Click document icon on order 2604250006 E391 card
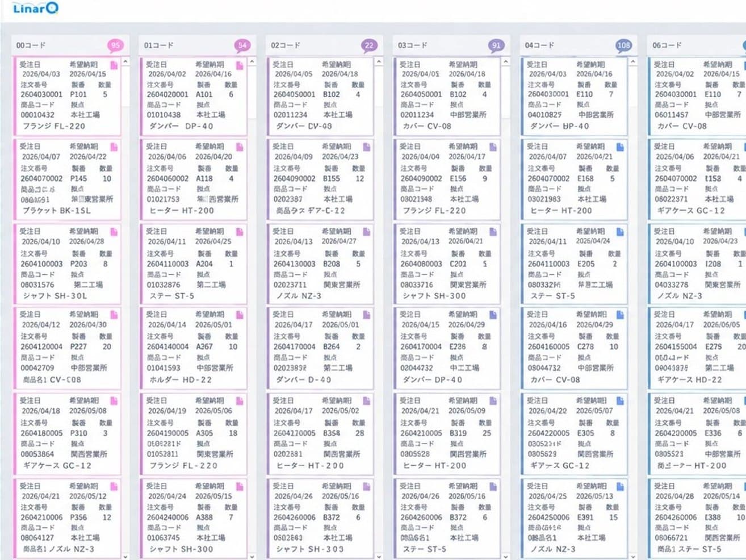The width and height of the screenshot is (746, 560). point(620,487)
